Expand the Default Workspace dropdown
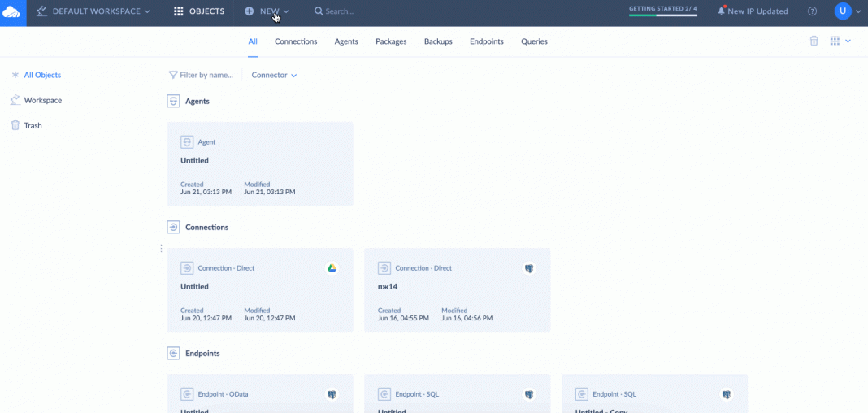 click(x=93, y=11)
